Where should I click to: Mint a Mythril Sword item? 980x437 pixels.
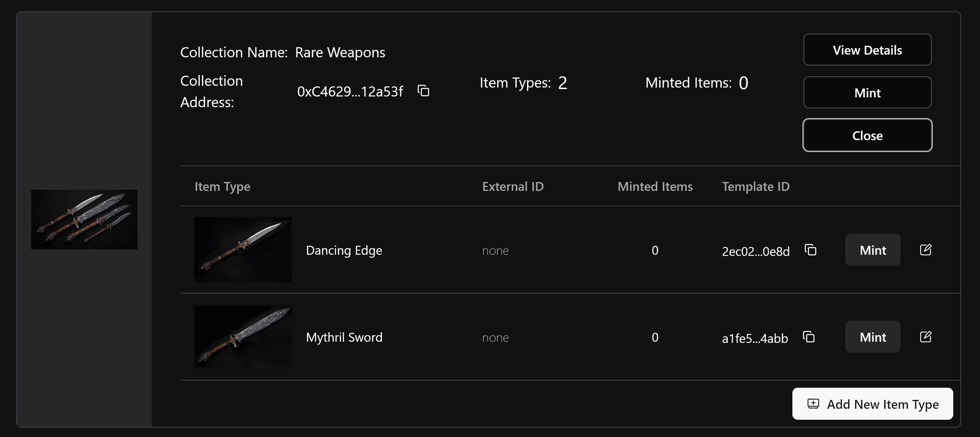[872, 337]
